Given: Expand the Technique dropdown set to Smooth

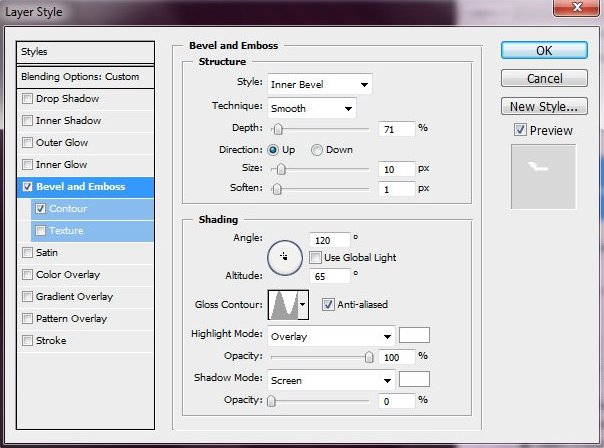Looking at the screenshot, I should 311,108.
